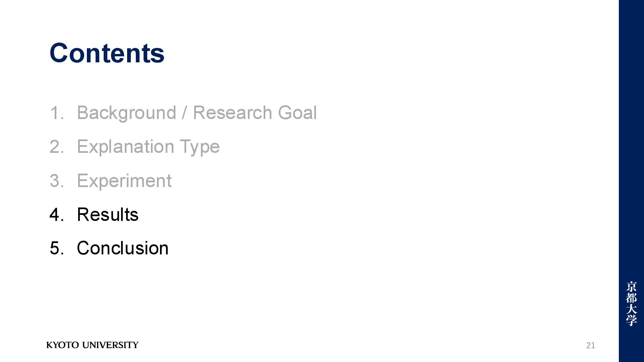Click the number 1 list marker
This screenshot has height=362, width=644.
[57, 113]
